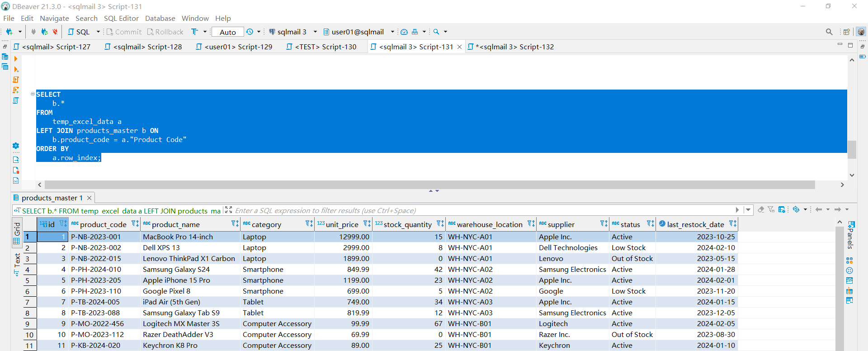Close the products_master 1 result tab
The image size is (868, 351).
coord(90,198)
